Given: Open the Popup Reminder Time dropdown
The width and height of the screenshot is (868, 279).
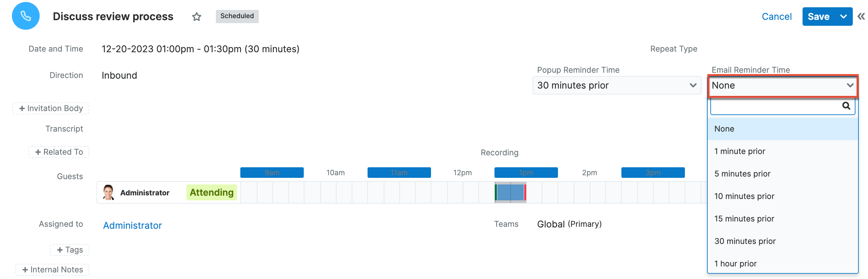Looking at the screenshot, I should point(616,86).
